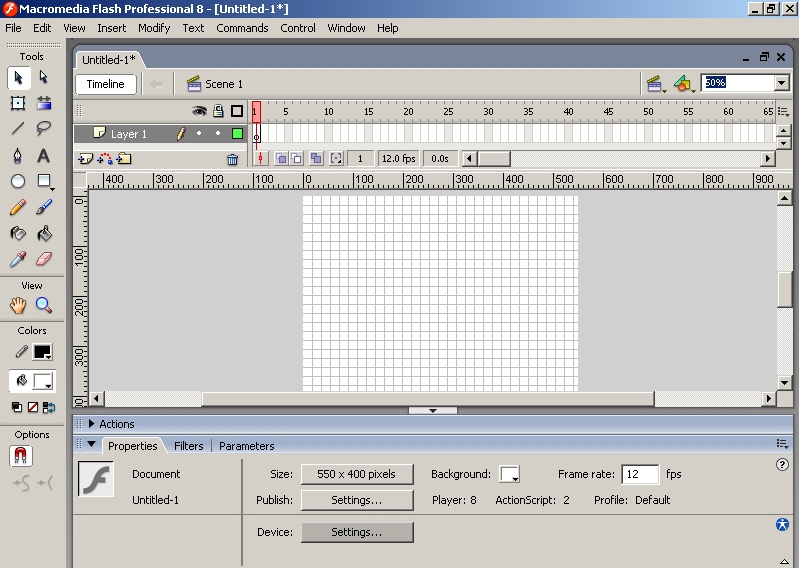The height and width of the screenshot is (568, 799).
Task: Open Edit Symbols dropdown icon
Action: 684,84
